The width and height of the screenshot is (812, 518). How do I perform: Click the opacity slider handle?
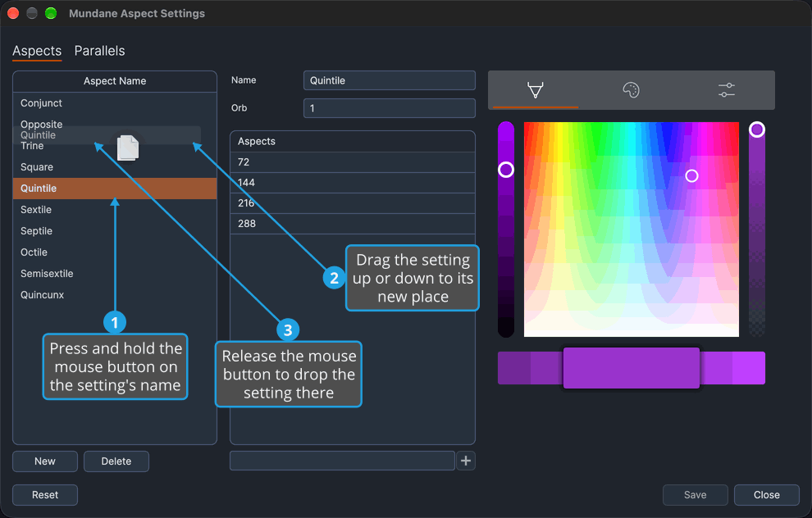pyautogui.click(x=756, y=129)
